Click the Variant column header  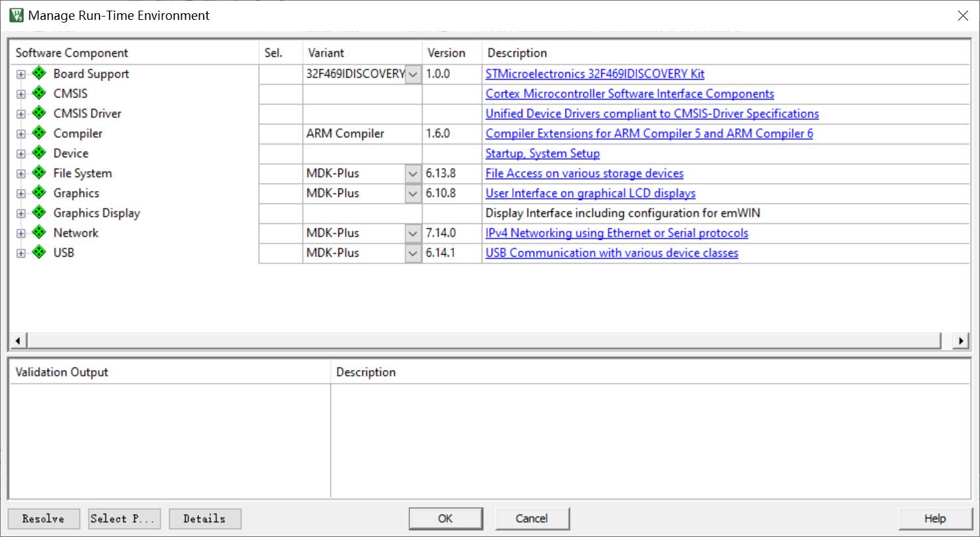(363, 53)
